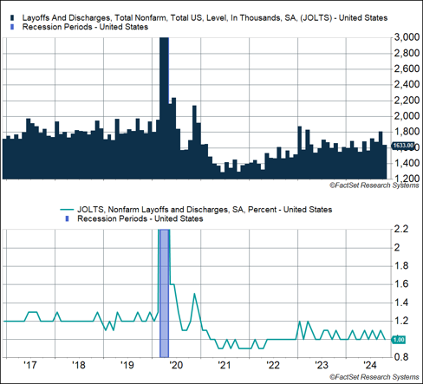This screenshot has height=384, width=424.
Task: Select the Layoffs And Discharges series title
Action: [x=205, y=18]
